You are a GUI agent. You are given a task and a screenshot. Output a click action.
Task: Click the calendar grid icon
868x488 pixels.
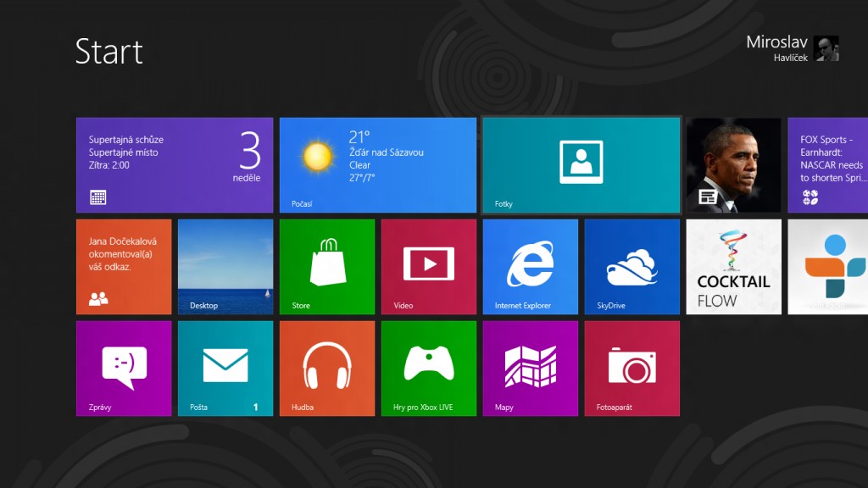98,197
